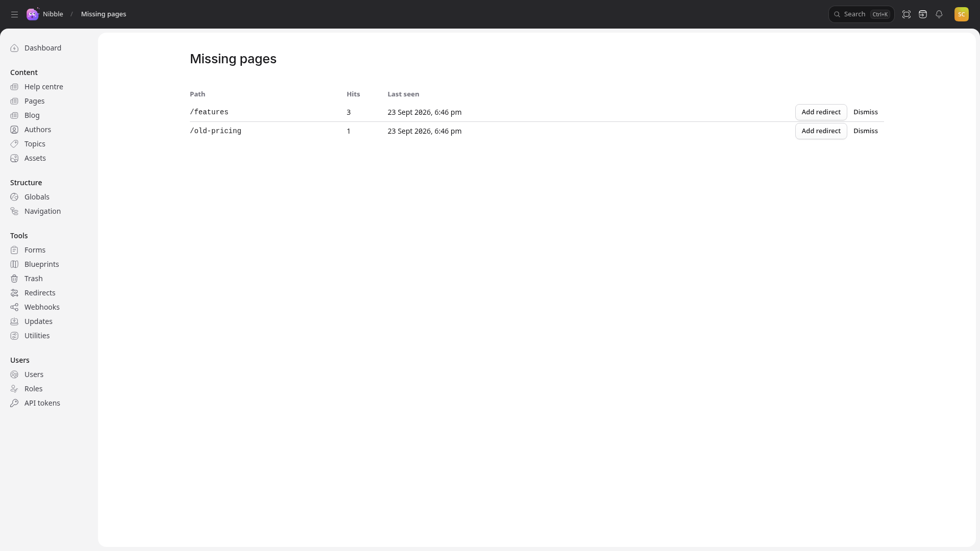Open Roles in the sidebar

click(34, 389)
